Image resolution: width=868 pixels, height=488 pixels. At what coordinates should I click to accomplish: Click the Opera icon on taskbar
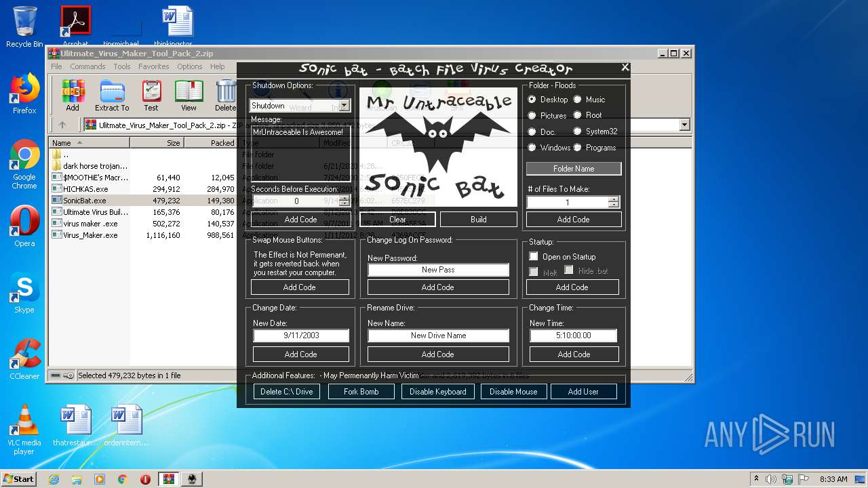point(145,479)
